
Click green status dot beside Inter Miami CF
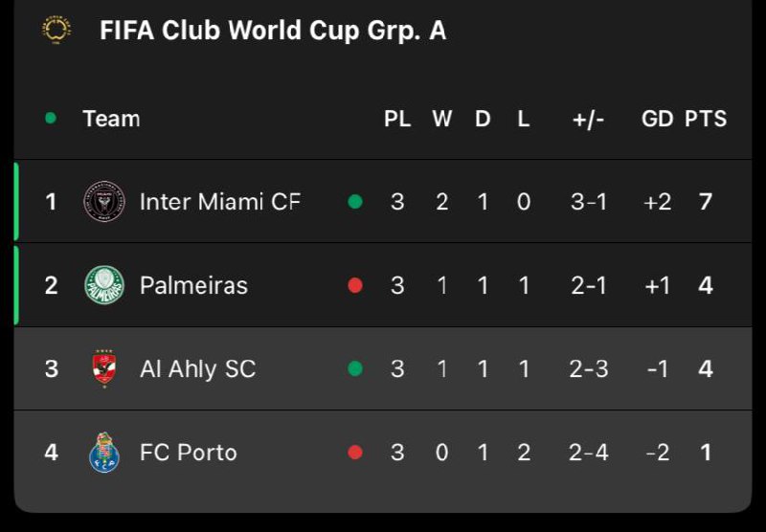tap(355, 202)
